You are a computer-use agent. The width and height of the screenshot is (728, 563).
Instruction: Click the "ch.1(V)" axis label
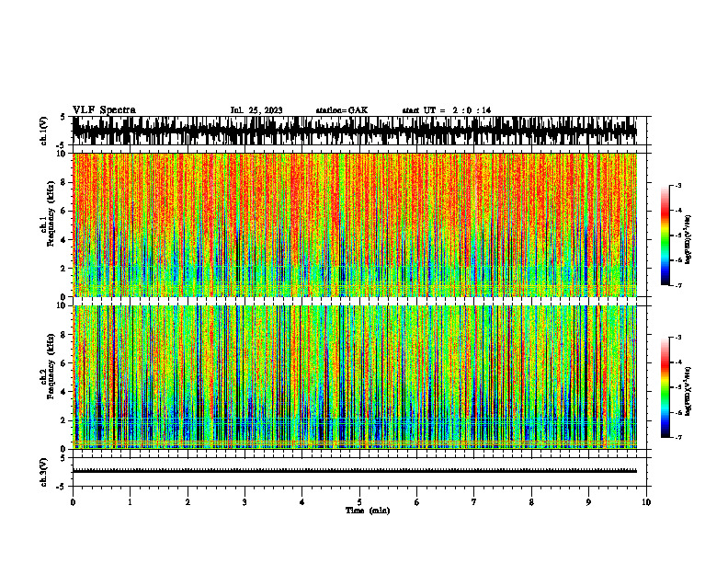point(44,131)
